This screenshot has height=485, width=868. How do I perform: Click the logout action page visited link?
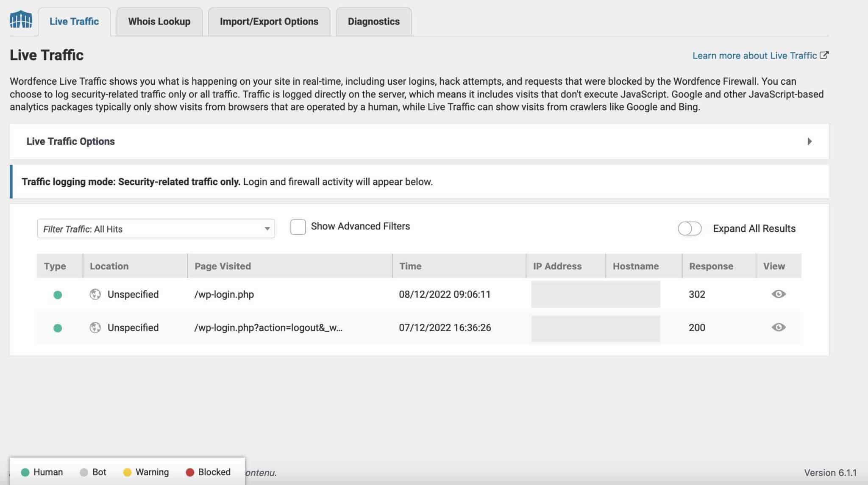[268, 328]
